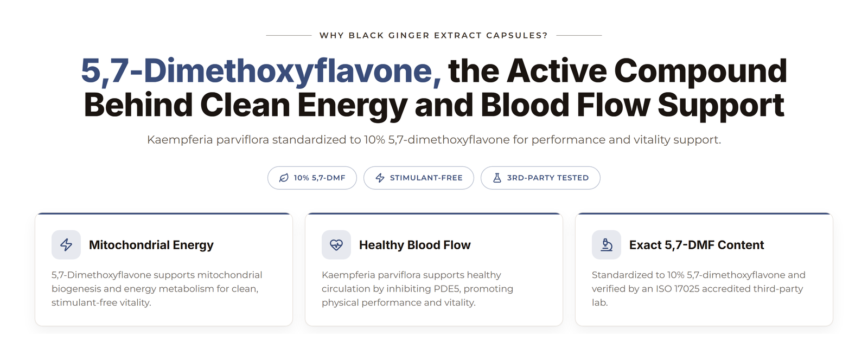
Task: Click the Mitochondrial Energy lightning icon
Action: click(66, 245)
